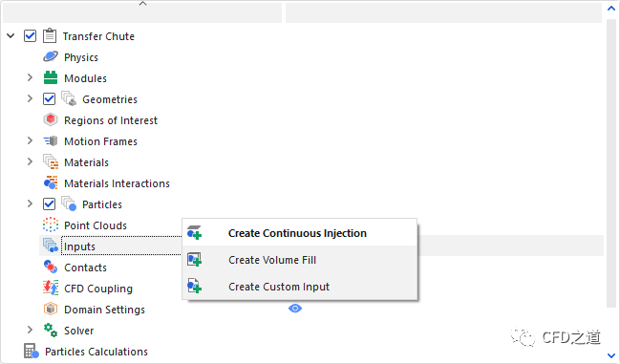Image resolution: width=620 pixels, height=364 pixels.
Task: Toggle the Geometries checkbox
Action: pos(49,98)
